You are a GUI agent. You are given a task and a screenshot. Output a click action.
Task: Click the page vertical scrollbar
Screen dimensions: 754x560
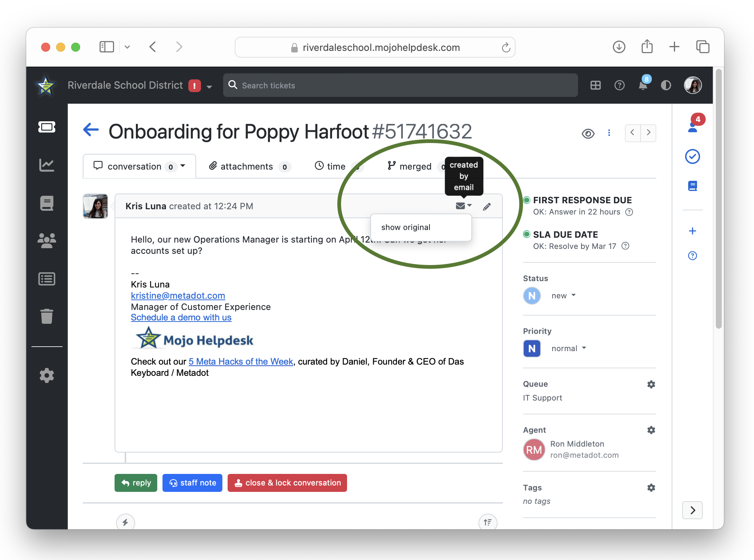click(718, 198)
